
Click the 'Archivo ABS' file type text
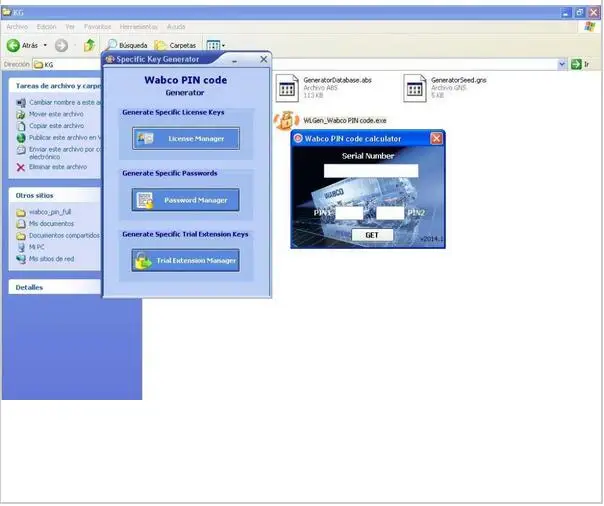(320, 88)
